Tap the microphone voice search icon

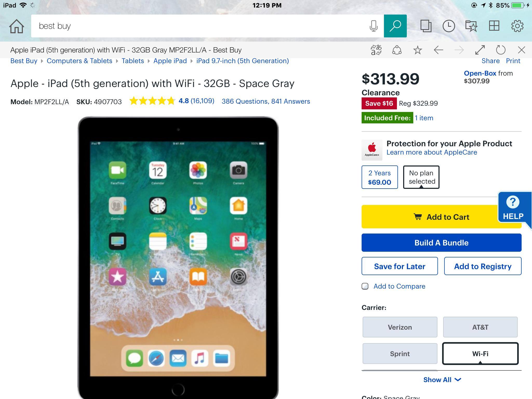(374, 26)
